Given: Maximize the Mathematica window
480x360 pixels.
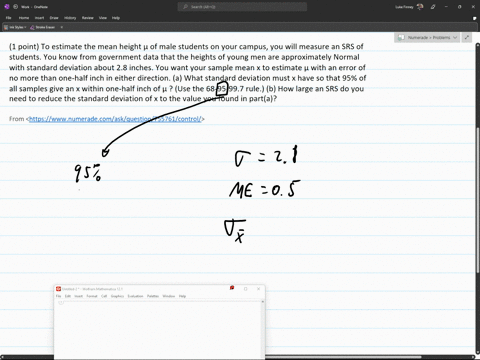Looking at the screenshot, I should (246, 289).
